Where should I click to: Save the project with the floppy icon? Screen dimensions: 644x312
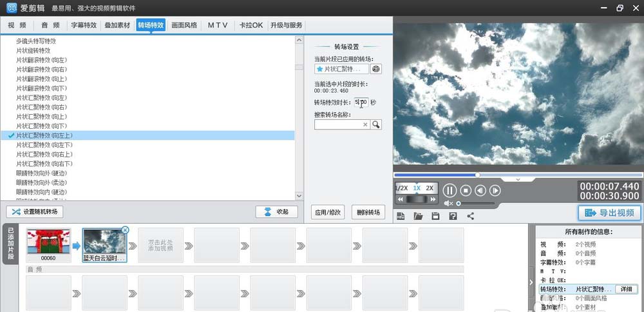coord(435,216)
